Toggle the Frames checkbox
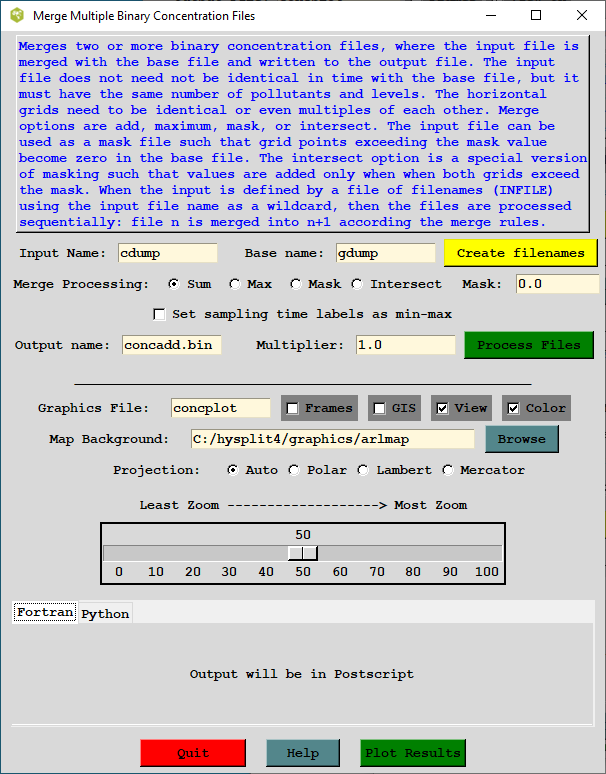The width and height of the screenshot is (606, 774). pos(293,408)
